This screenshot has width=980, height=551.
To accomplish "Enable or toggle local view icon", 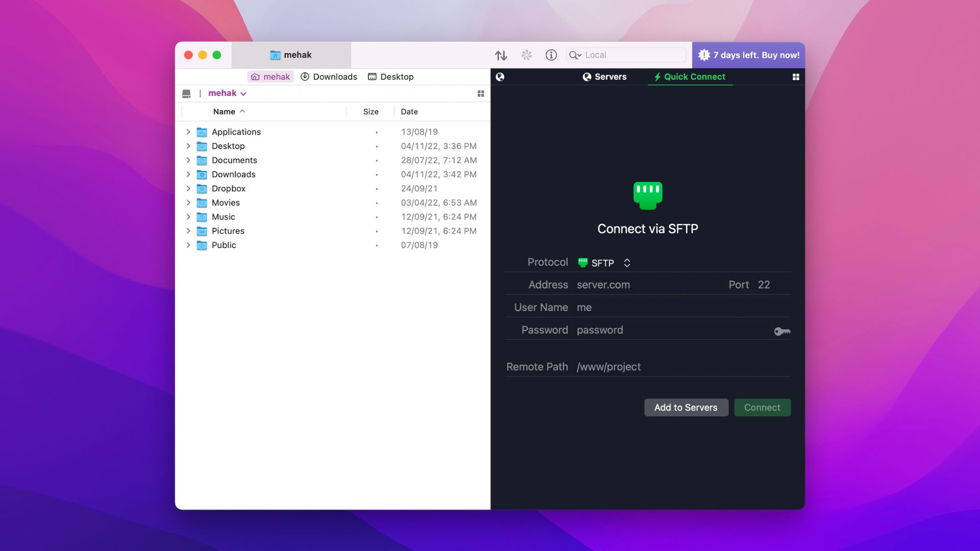I will 481,93.
